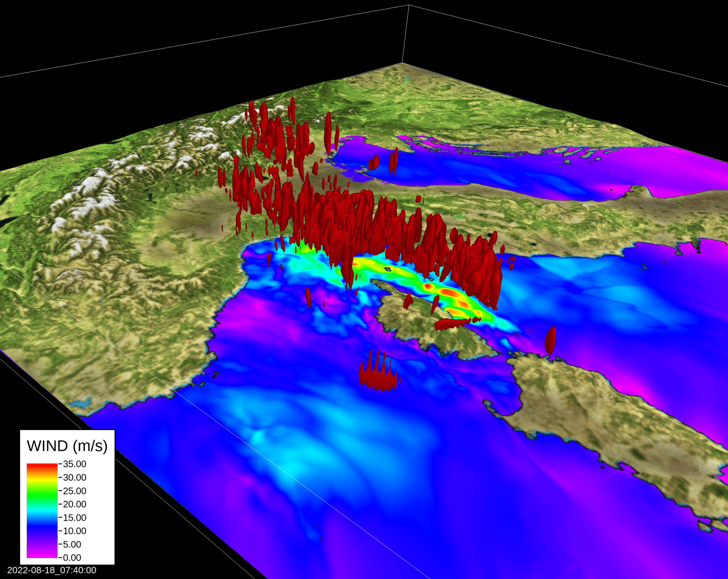
Task: Click the 0.00 legend label
Action: 72,558
